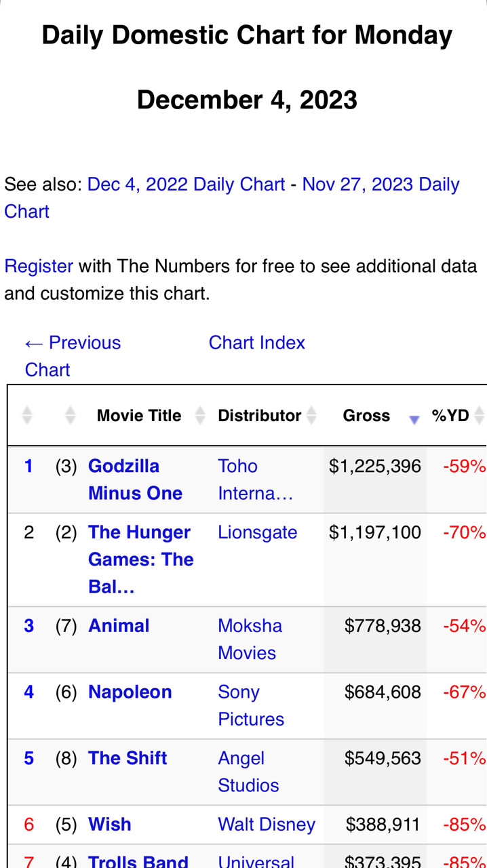Image resolution: width=487 pixels, height=868 pixels.
Task: Click the Register link
Action: [x=39, y=266]
